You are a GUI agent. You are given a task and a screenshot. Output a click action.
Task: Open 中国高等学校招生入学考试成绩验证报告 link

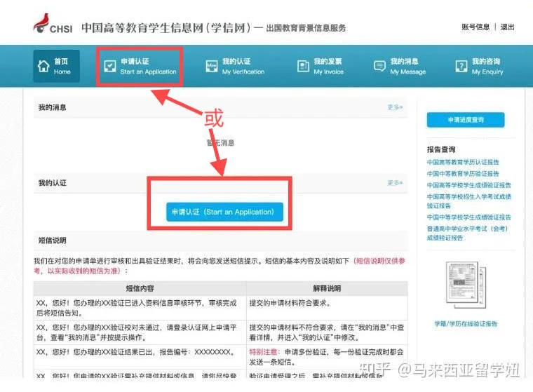coord(468,201)
